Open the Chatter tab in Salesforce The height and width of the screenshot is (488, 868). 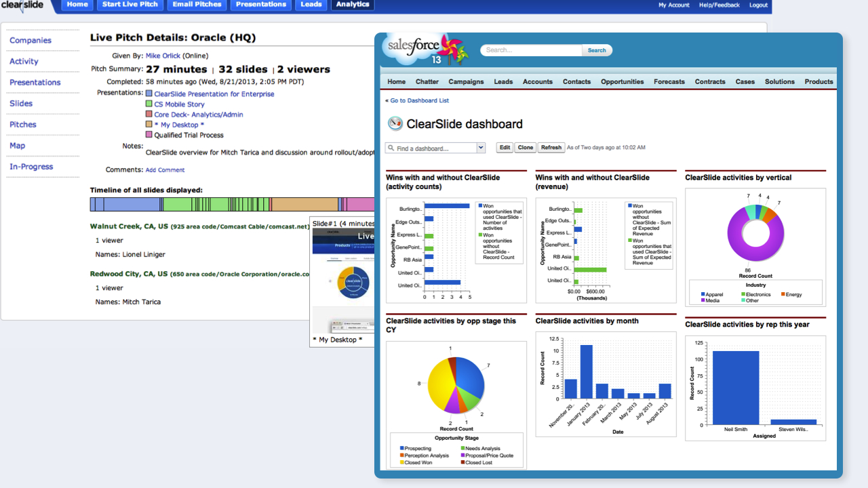point(427,81)
